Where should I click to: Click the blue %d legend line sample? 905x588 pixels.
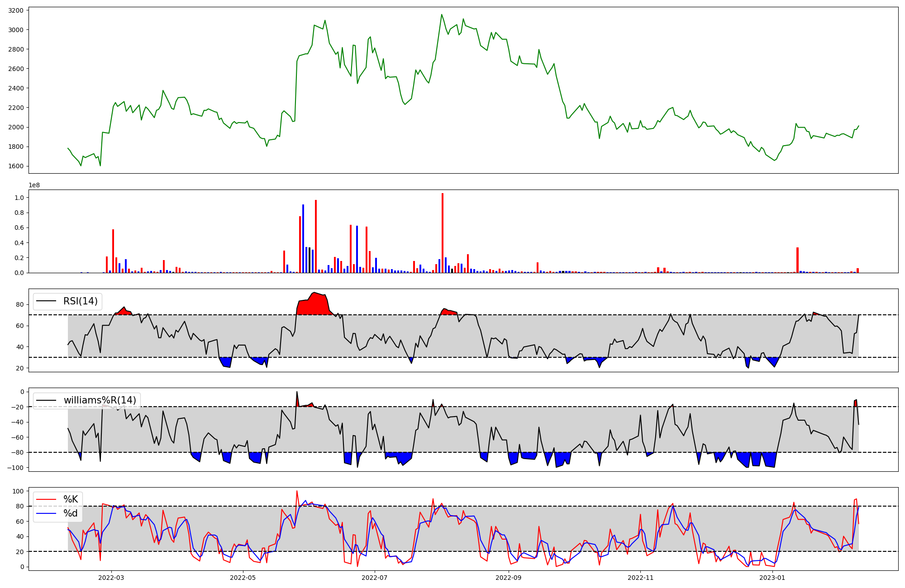pos(46,513)
